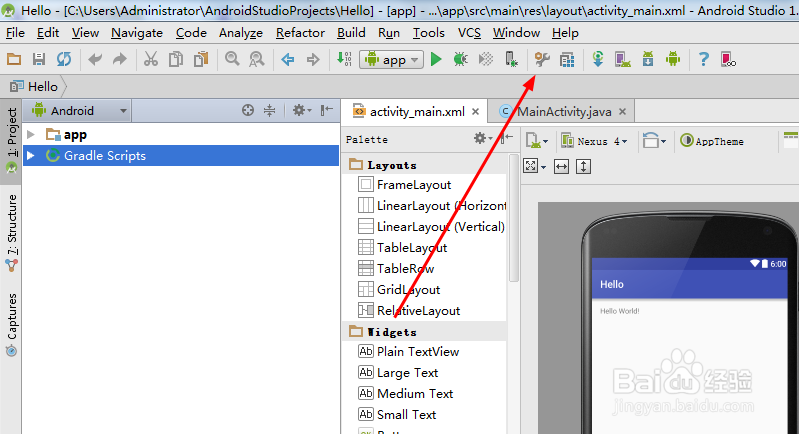
Task: Select Plain TextView widget
Action: pos(408,351)
